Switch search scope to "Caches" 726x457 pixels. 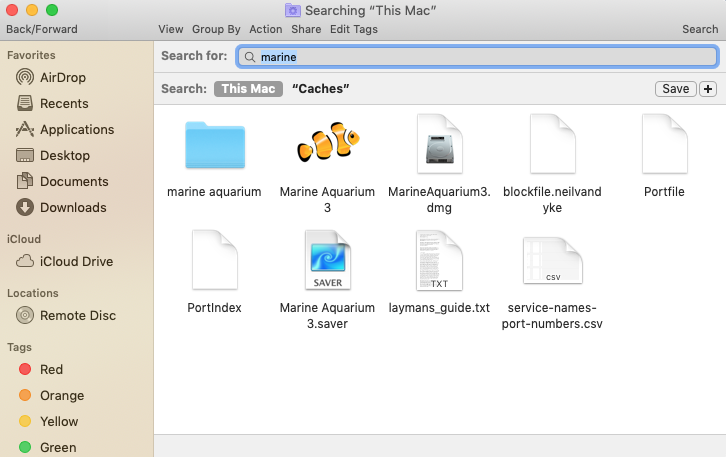tap(320, 89)
